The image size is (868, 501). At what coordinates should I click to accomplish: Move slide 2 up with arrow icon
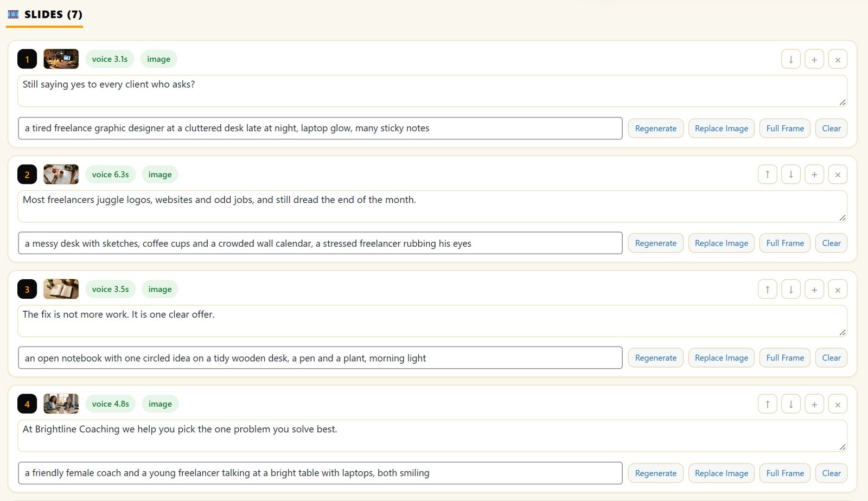click(768, 174)
